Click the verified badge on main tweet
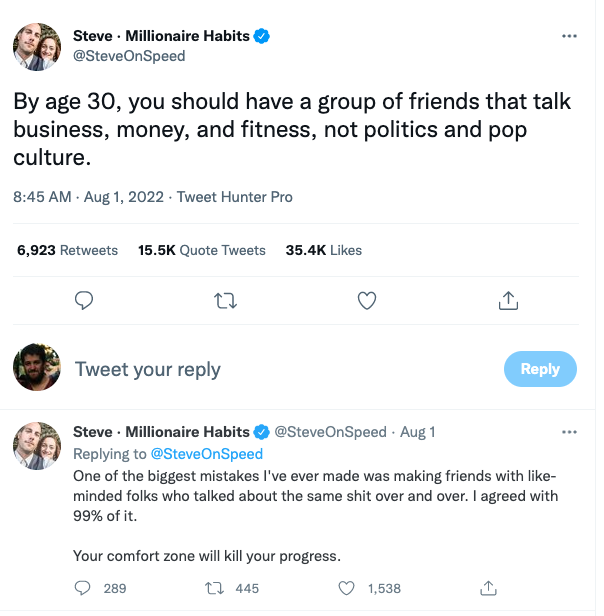The image size is (604, 616). click(x=263, y=37)
